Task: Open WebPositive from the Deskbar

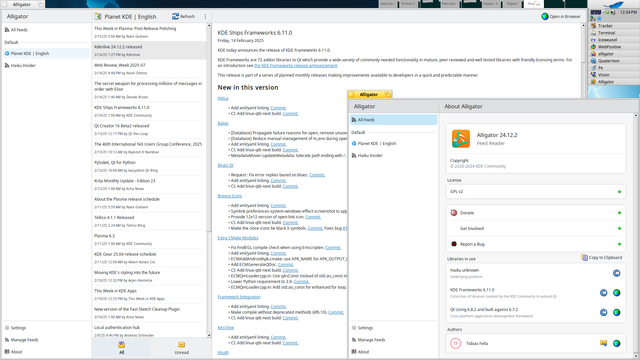Action: (614, 47)
